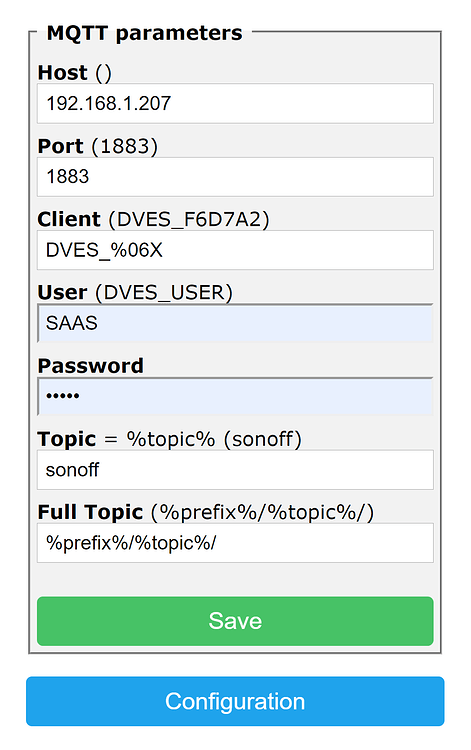Click the Host input field
Viewport: 471px width, 750px height.
pyautogui.click(x=235, y=103)
